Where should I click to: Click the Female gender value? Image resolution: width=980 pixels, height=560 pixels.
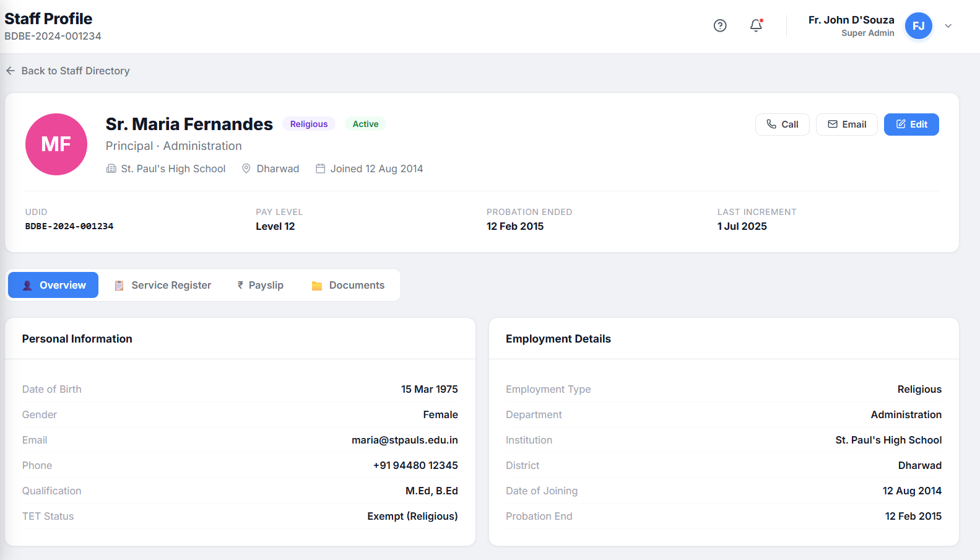tap(441, 414)
